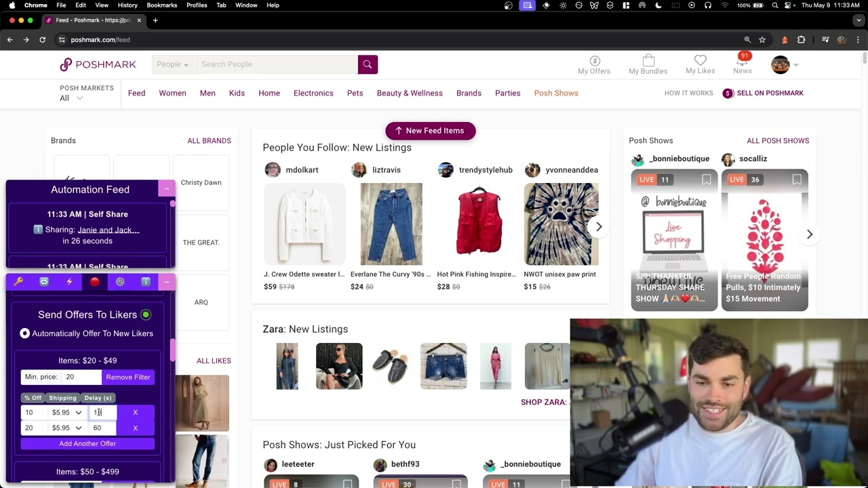Select Automatically Offer To New Likers radio
Viewport: 868px width, 488px height.
(x=25, y=333)
